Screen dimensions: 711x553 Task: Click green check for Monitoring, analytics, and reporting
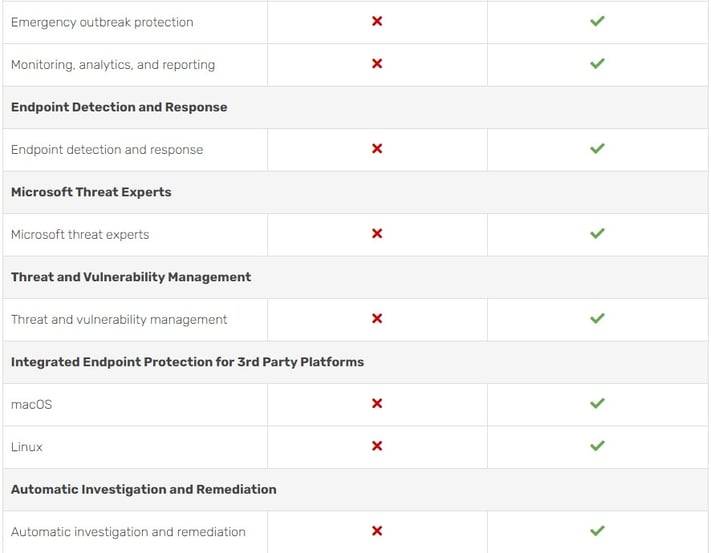tap(597, 64)
